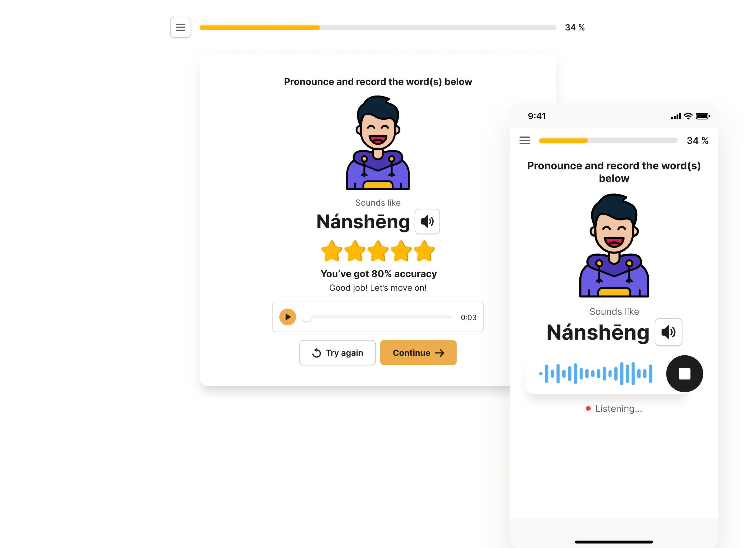Click the phone Wi-Fi status icon
Screen dimensions: 756x548
point(688,116)
